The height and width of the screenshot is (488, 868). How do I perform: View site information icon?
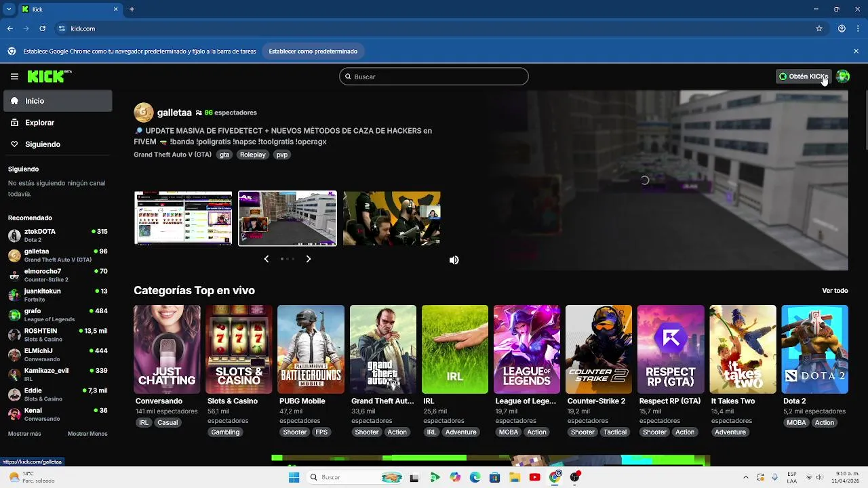[62, 28]
